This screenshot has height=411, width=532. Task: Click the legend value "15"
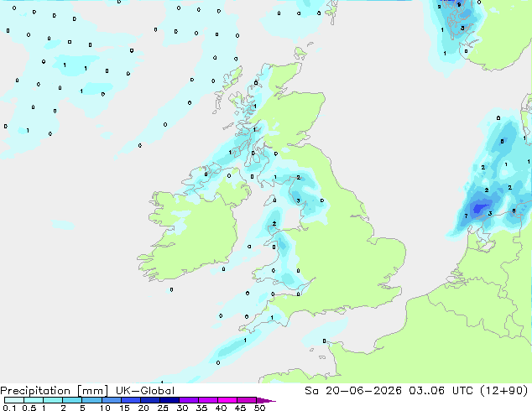point(124,408)
